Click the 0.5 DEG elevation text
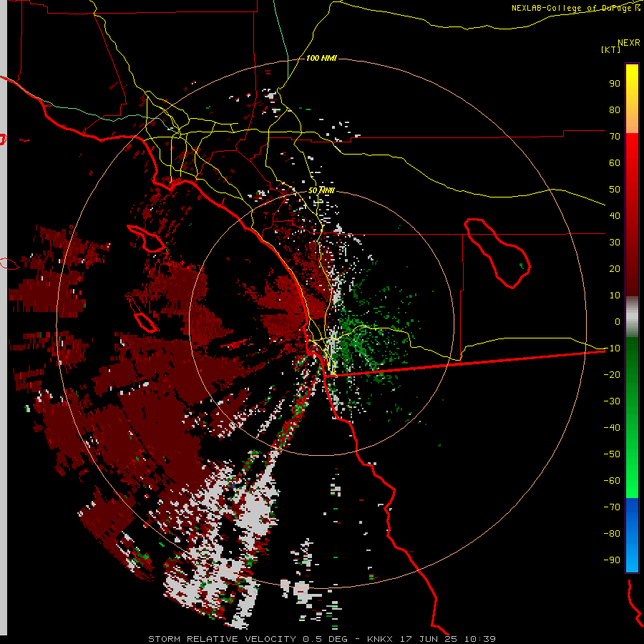The width and height of the screenshot is (644, 644). 325,639
